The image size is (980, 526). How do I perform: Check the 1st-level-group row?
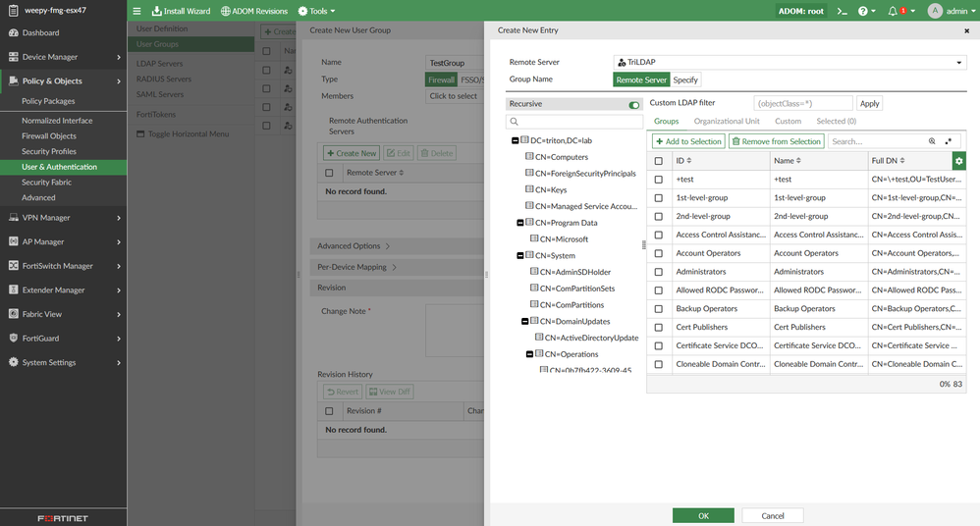(x=658, y=198)
